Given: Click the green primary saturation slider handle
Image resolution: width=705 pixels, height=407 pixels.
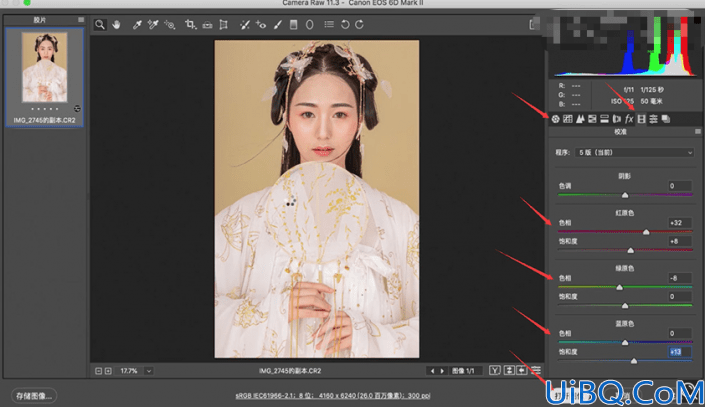Looking at the screenshot, I should (625, 306).
